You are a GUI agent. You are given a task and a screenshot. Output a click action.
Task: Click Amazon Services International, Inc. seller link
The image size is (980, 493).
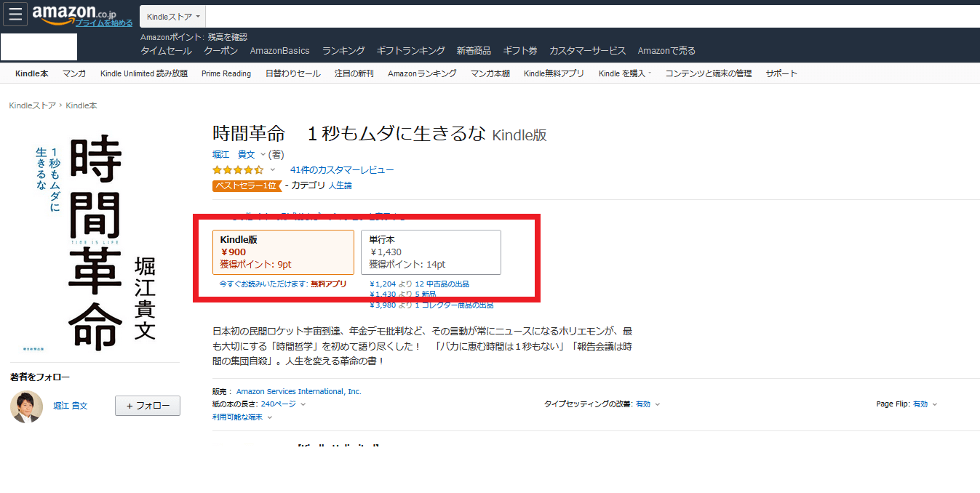(298, 391)
